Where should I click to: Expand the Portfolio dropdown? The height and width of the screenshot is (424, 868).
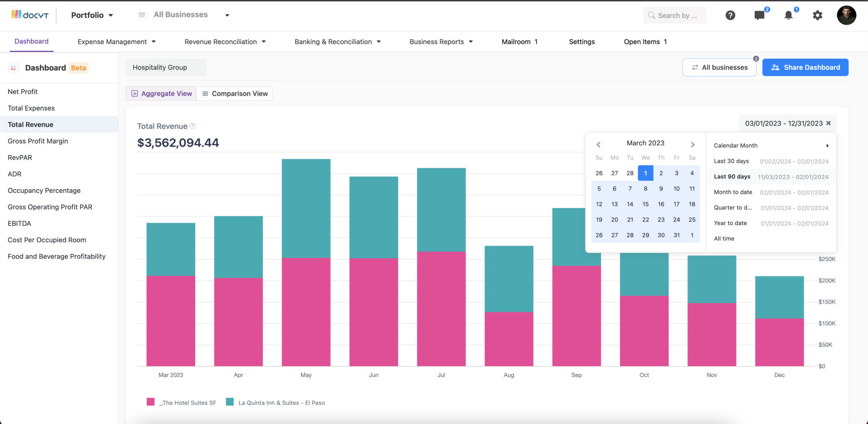[92, 15]
